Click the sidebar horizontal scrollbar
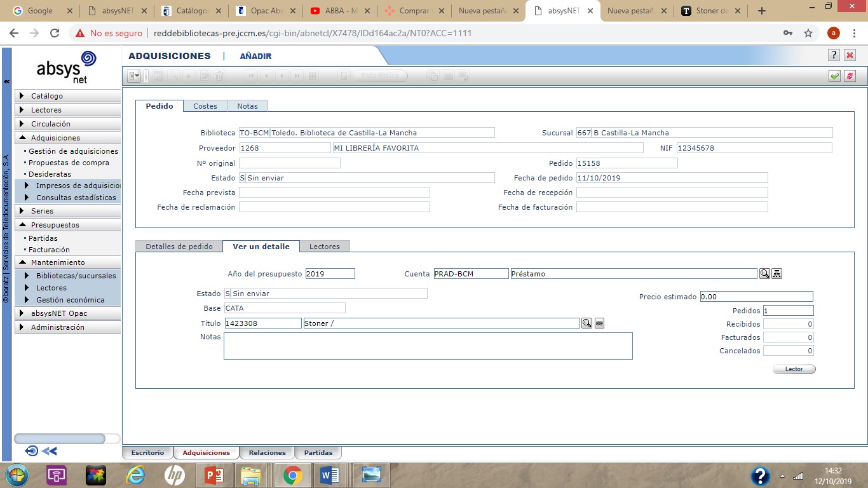This screenshot has height=488, width=868. click(60, 438)
